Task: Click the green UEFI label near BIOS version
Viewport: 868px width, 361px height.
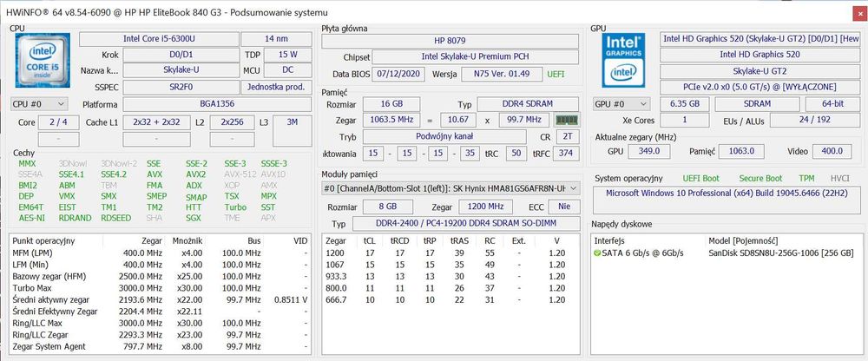Action: [x=556, y=74]
